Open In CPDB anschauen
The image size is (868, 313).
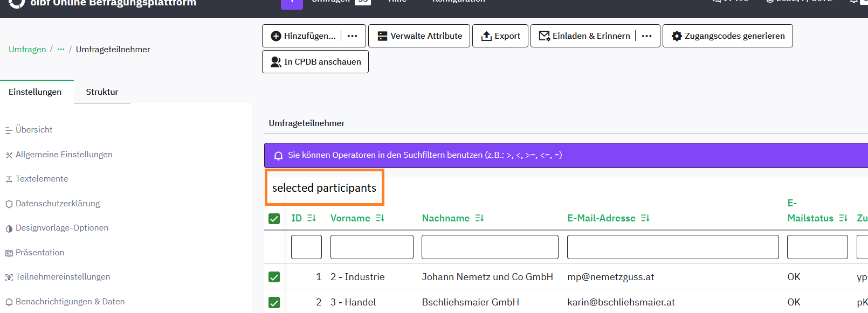point(315,62)
